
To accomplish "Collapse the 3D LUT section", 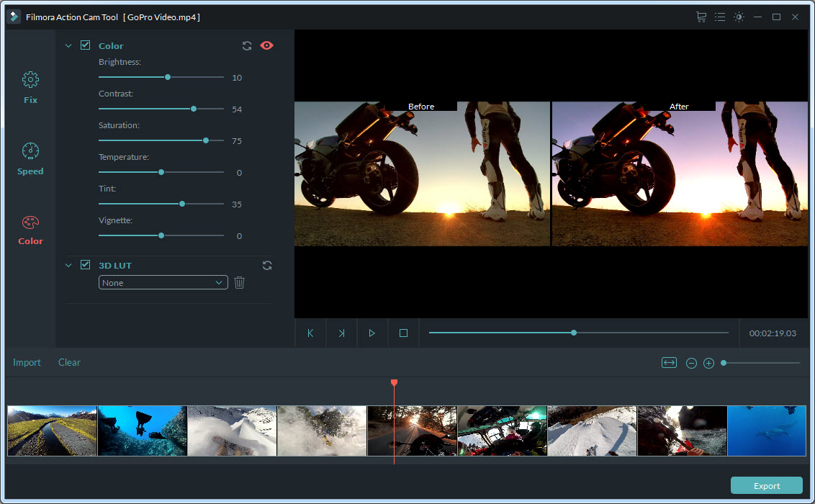I will (x=69, y=265).
